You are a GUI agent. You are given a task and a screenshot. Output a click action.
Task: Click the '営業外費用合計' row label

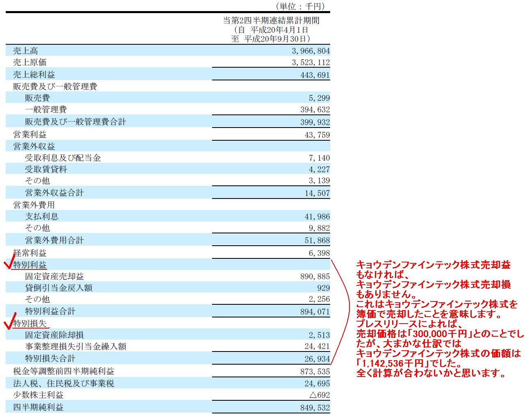[x=54, y=240]
